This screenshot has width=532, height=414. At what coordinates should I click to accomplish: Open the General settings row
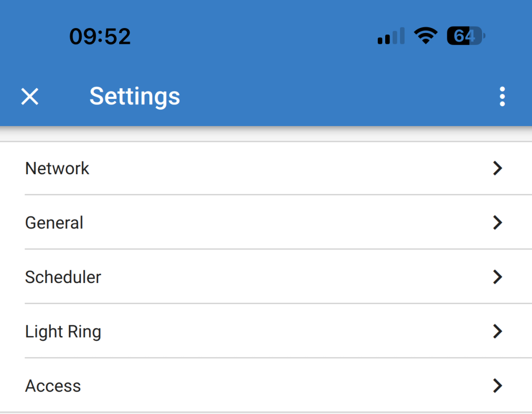pos(266,223)
